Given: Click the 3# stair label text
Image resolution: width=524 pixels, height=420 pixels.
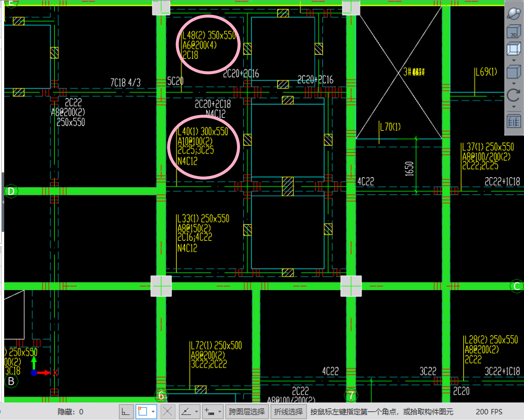Looking at the screenshot, I should pyautogui.click(x=414, y=72).
